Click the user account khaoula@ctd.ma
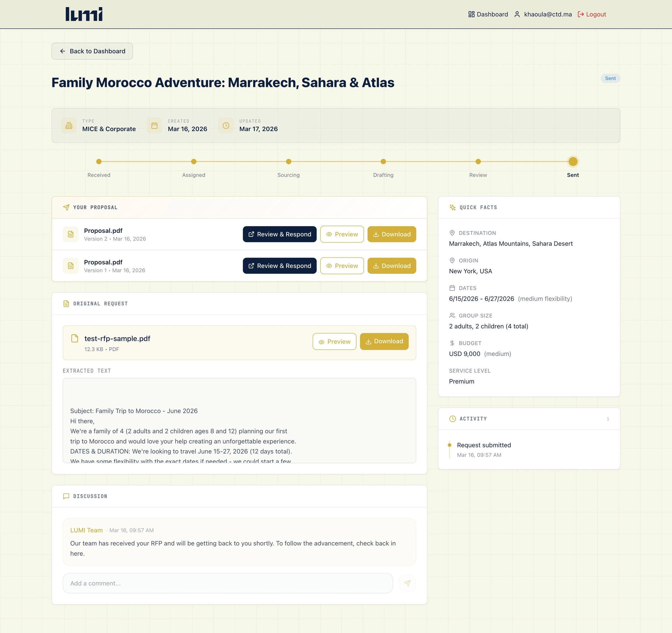Viewport: 672px width, 633px height. tap(543, 14)
